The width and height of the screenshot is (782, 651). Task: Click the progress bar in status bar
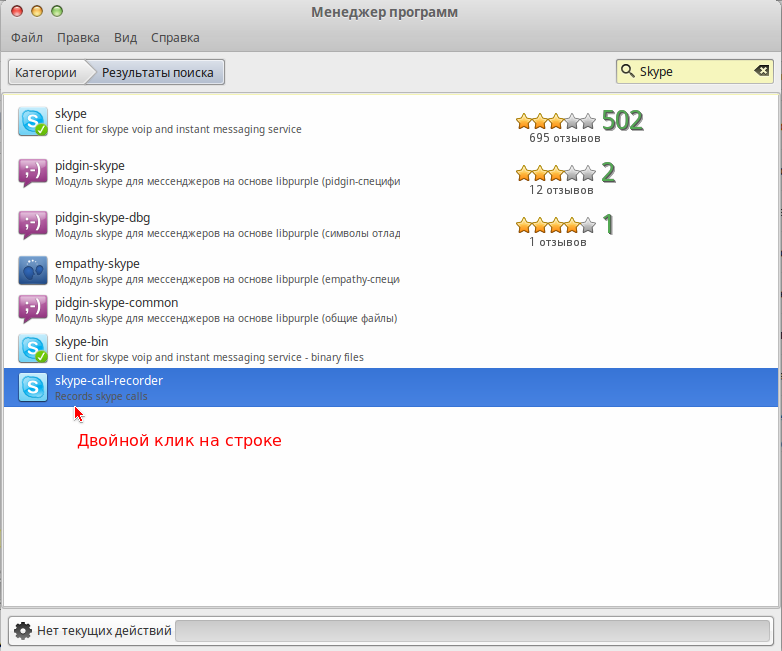(x=473, y=631)
